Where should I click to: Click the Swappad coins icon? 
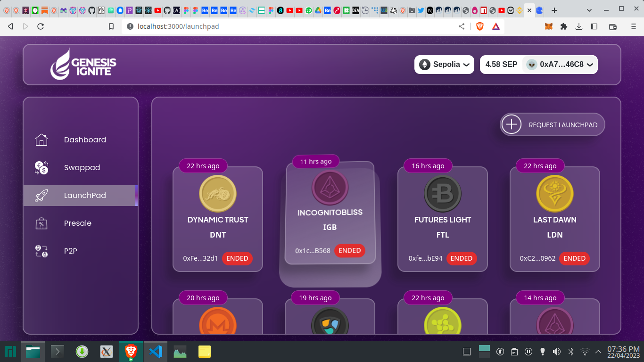point(41,167)
